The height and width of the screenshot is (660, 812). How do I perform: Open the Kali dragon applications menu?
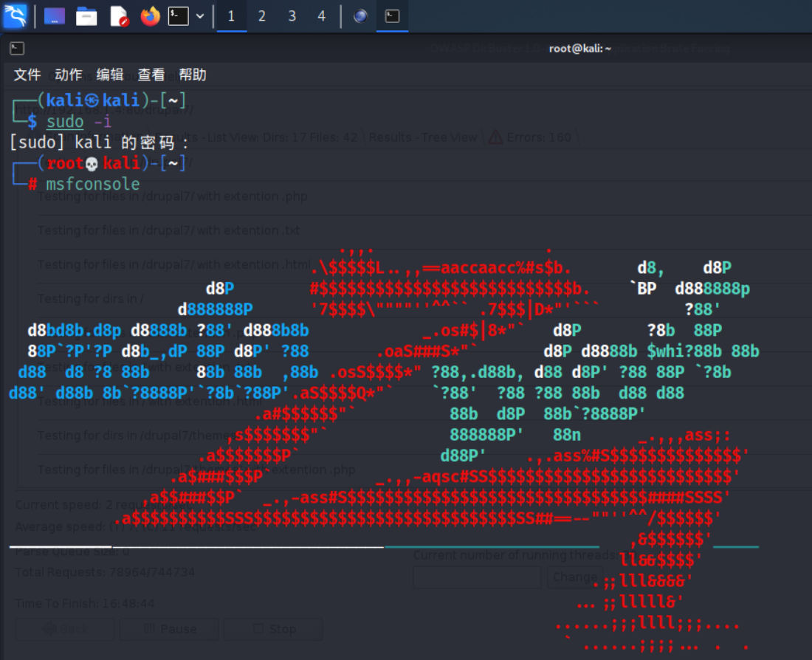tap(15, 16)
